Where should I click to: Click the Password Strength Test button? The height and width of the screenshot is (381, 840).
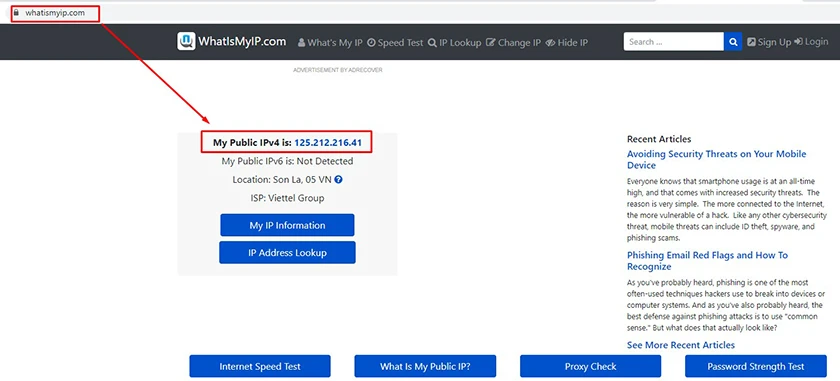[x=756, y=367]
